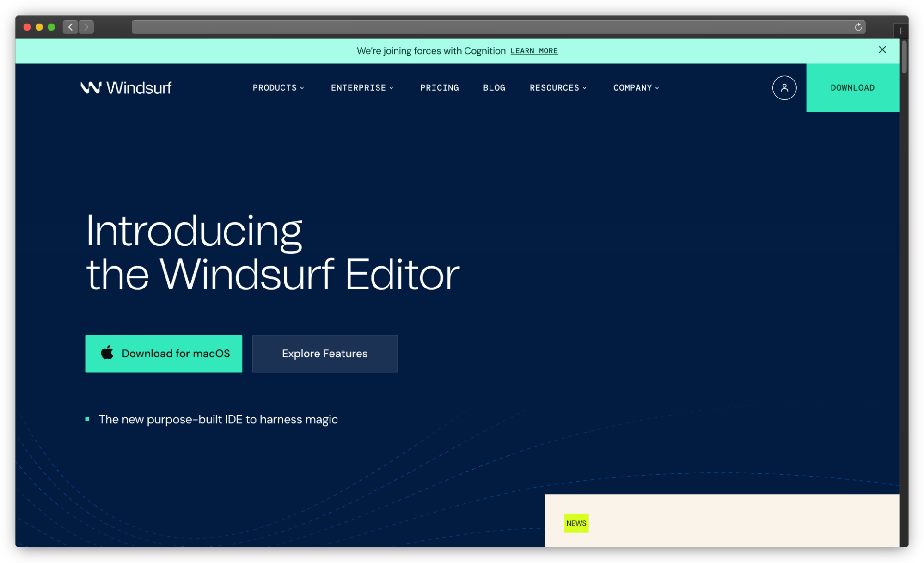Reload the page with refresh icon
This screenshot has width=924, height=563.
pos(858,27)
